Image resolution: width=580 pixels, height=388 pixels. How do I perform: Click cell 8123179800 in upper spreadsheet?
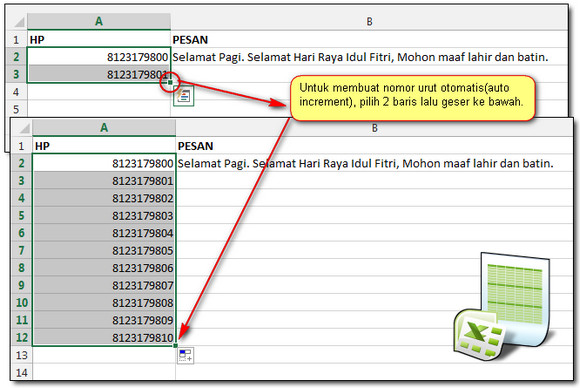click(x=99, y=57)
